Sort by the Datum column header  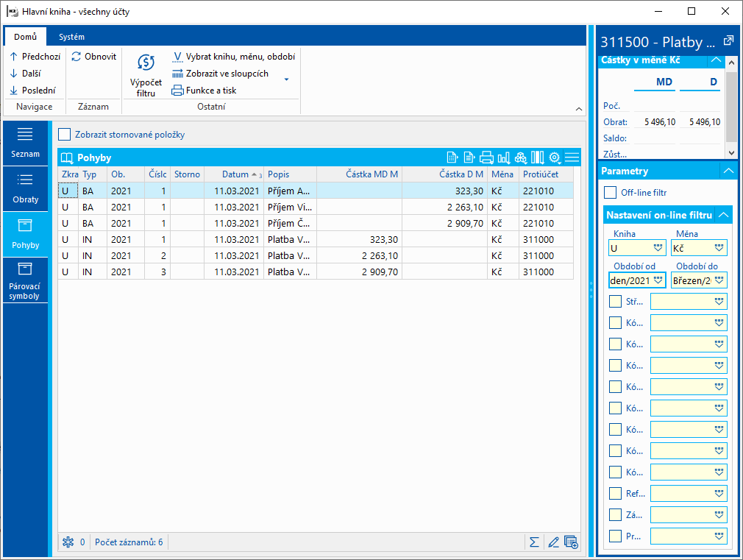click(x=235, y=174)
